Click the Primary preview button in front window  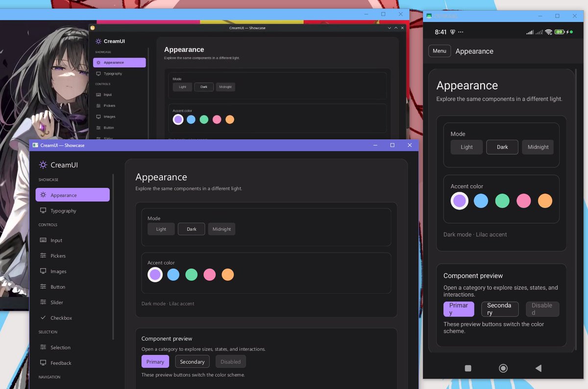click(155, 362)
